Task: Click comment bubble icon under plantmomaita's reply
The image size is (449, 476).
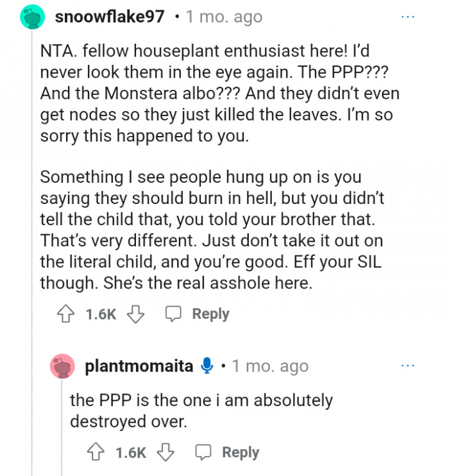Action: pyautogui.click(x=203, y=453)
